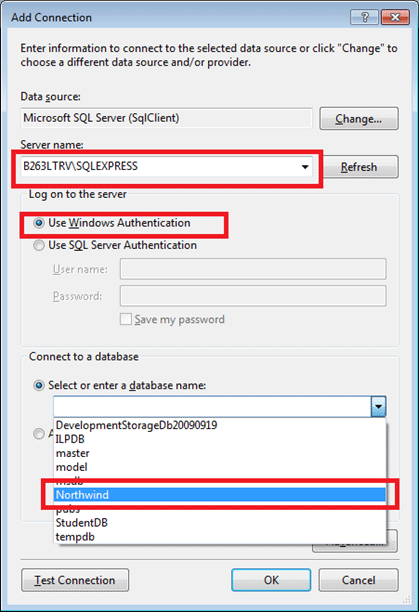
Task: Collapse the database name dropdown arrow
Action: [378, 406]
